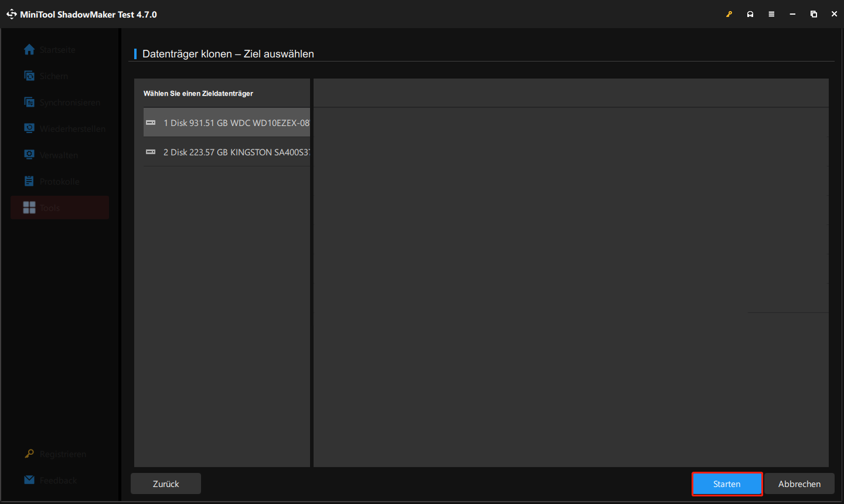Image resolution: width=844 pixels, height=504 pixels.
Task: Click the Startseite home icon
Action: click(x=29, y=50)
